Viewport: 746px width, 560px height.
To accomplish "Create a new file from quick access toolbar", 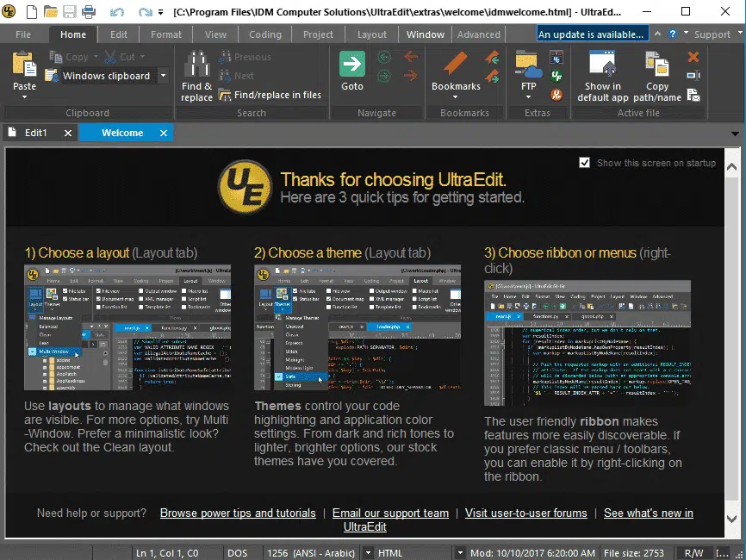I will coord(31,11).
